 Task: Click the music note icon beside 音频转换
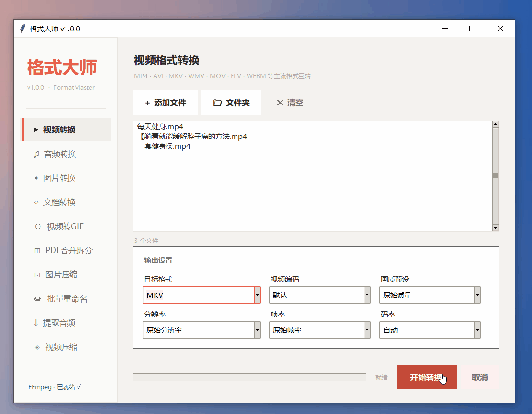pos(36,154)
